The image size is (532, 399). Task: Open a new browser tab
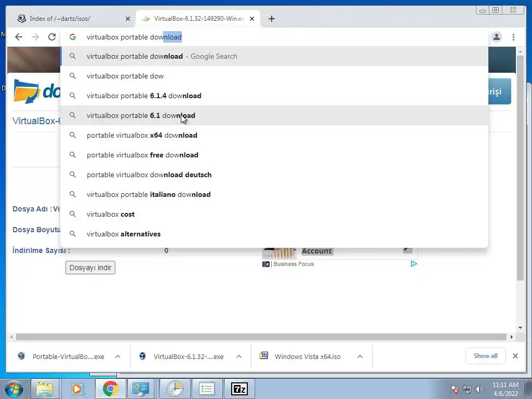[271, 19]
